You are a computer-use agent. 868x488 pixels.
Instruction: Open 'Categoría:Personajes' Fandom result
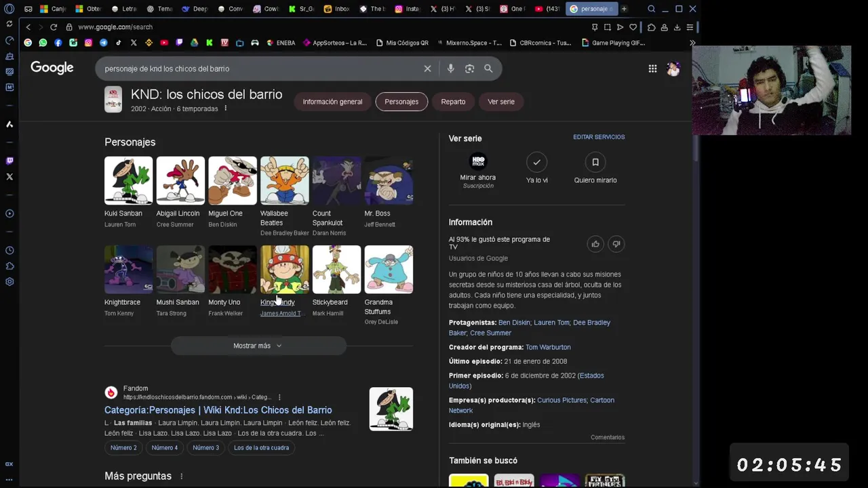218,410
